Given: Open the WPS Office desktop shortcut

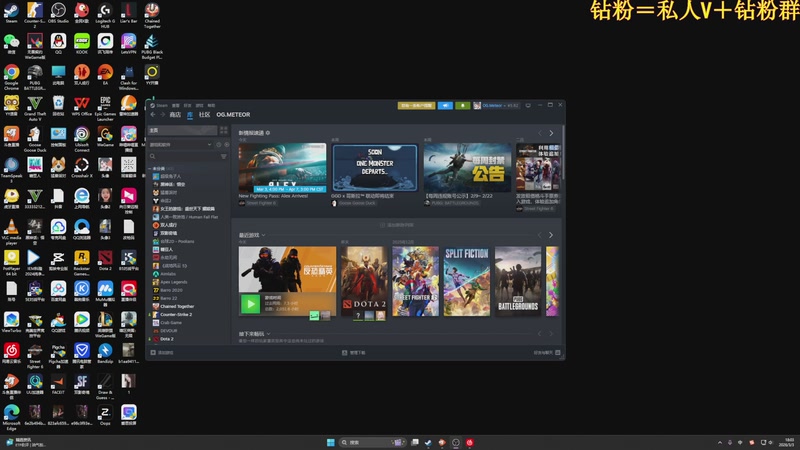Looking at the screenshot, I should (x=82, y=106).
